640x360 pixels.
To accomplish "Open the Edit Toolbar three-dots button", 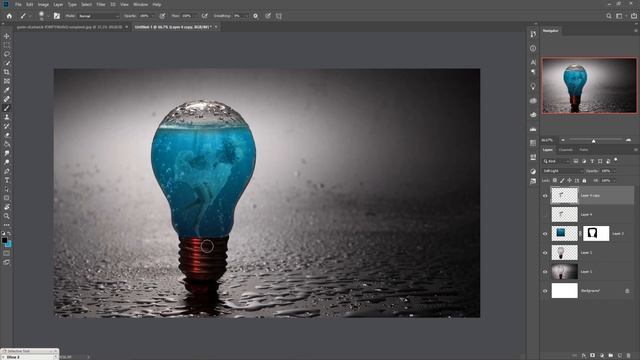I will click(x=7, y=225).
